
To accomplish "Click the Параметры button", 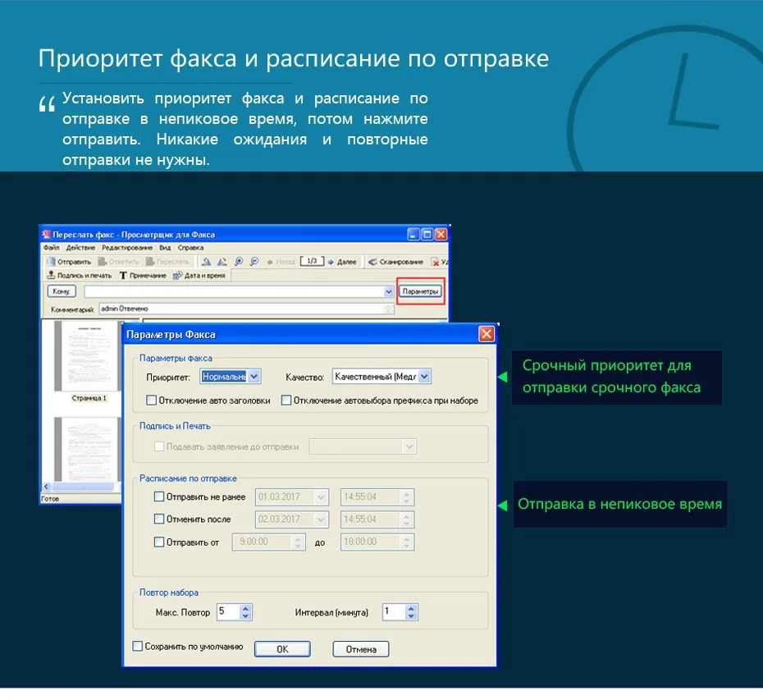I will point(420,291).
